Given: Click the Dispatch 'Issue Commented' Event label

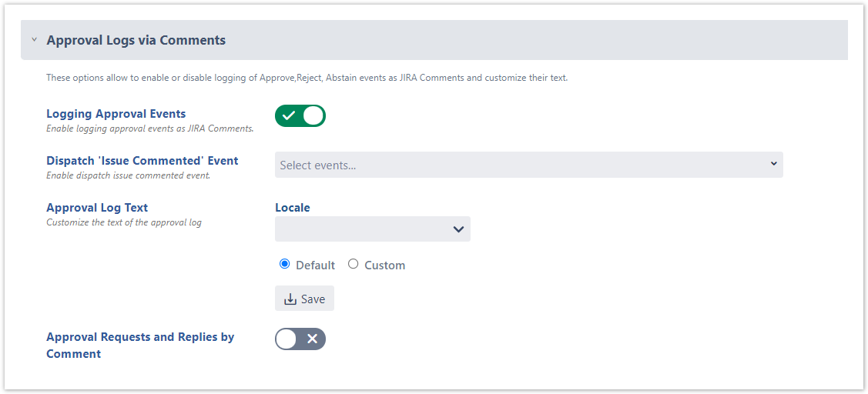Looking at the screenshot, I should point(142,161).
